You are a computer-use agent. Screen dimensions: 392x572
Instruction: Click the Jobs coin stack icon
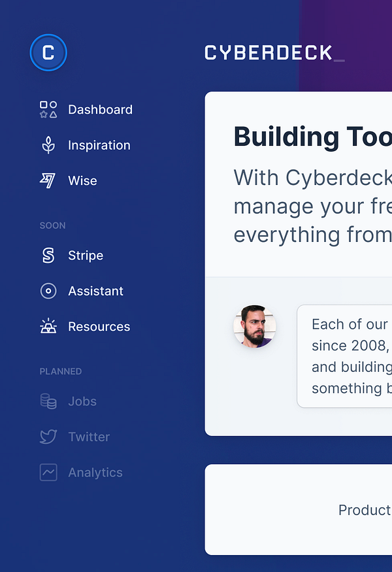coord(48,401)
